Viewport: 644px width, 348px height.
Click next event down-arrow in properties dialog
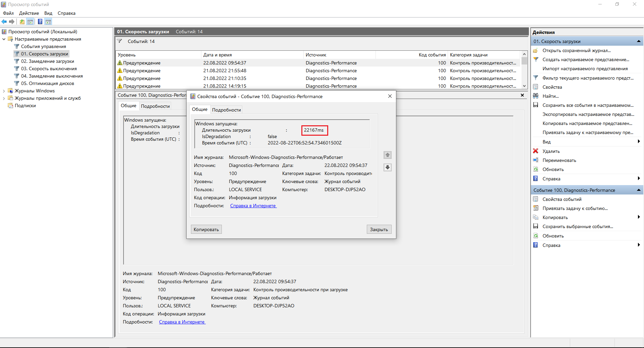(x=388, y=167)
